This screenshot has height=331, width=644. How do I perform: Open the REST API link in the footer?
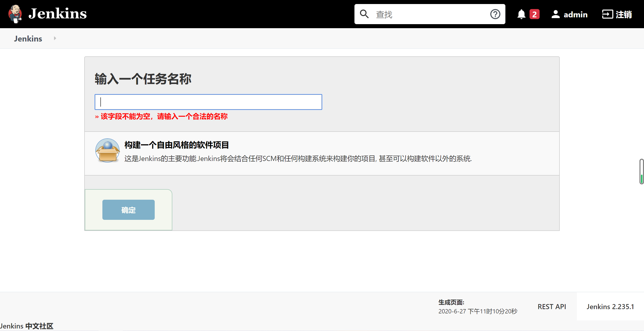pos(552,307)
